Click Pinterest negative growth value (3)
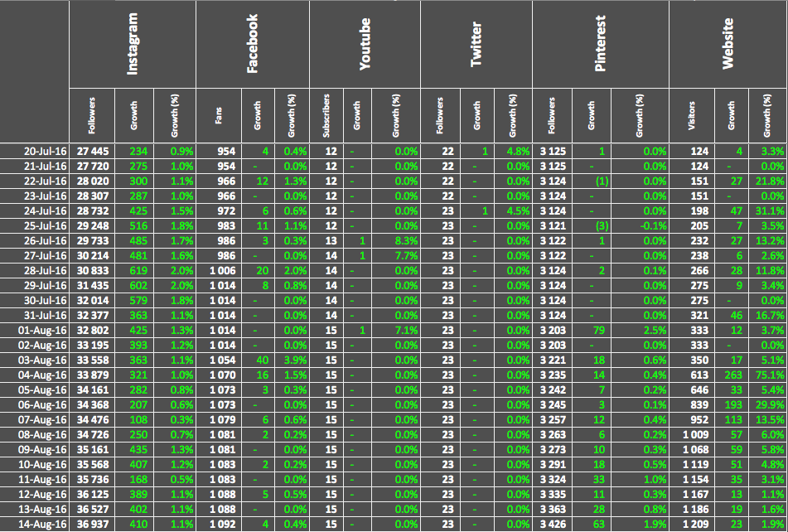 592,225
